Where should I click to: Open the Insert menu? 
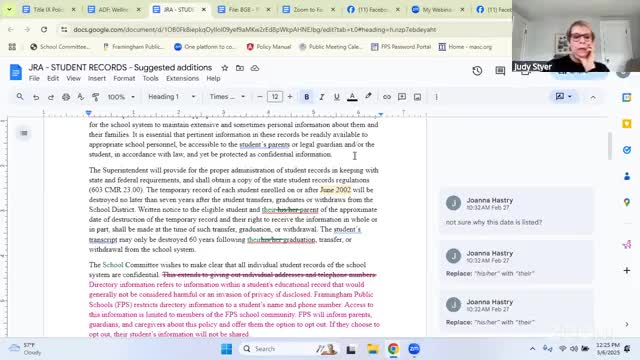97,78
